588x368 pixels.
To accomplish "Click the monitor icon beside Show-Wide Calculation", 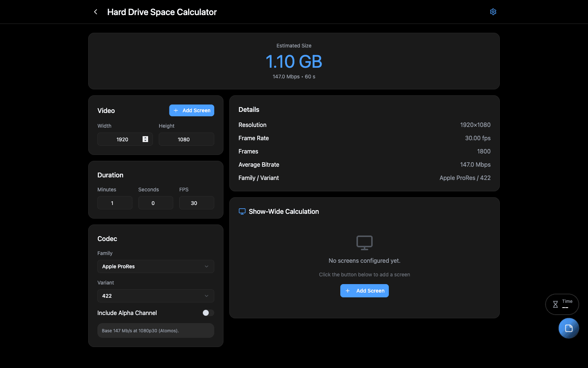I will point(242,212).
